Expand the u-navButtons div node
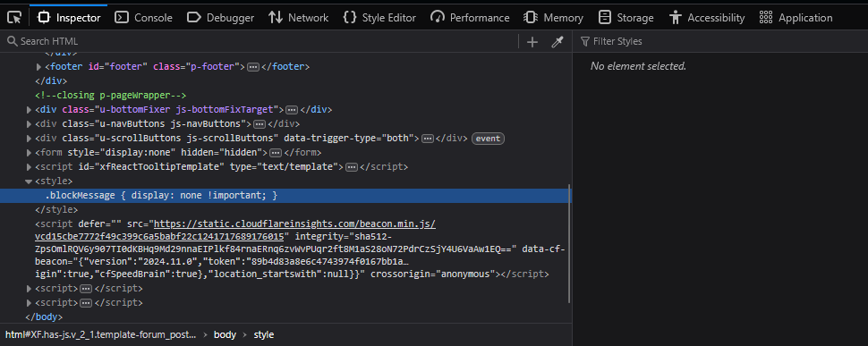Image resolution: width=868 pixels, height=346 pixels. (x=29, y=123)
